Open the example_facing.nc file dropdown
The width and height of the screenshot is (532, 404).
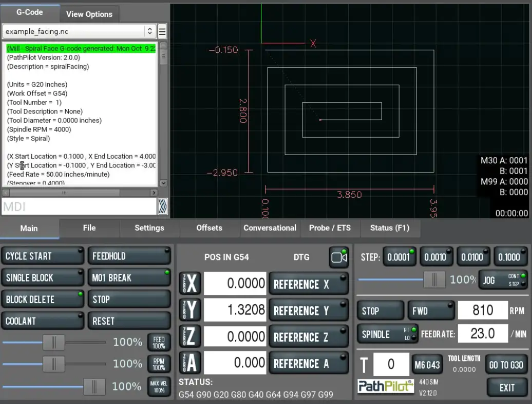click(79, 32)
